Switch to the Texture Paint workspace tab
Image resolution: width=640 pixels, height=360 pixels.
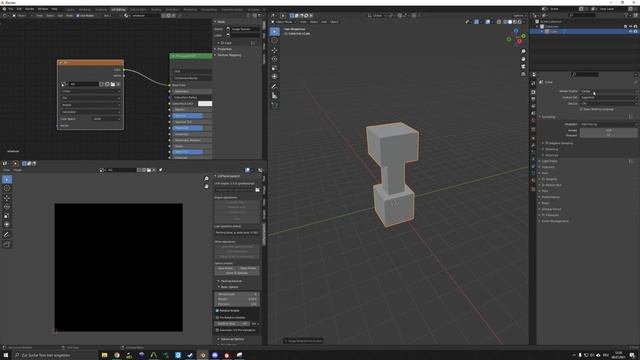point(138,9)
